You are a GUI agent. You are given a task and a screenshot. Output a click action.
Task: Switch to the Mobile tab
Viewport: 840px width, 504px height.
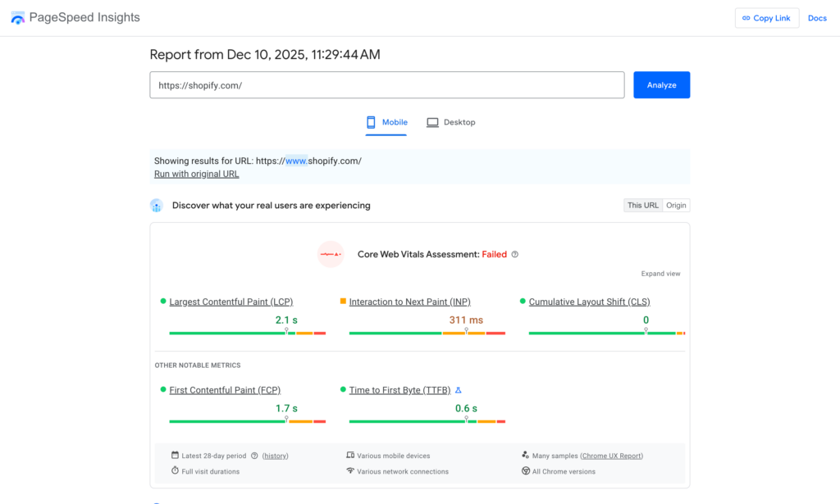[x=386, y=123]
